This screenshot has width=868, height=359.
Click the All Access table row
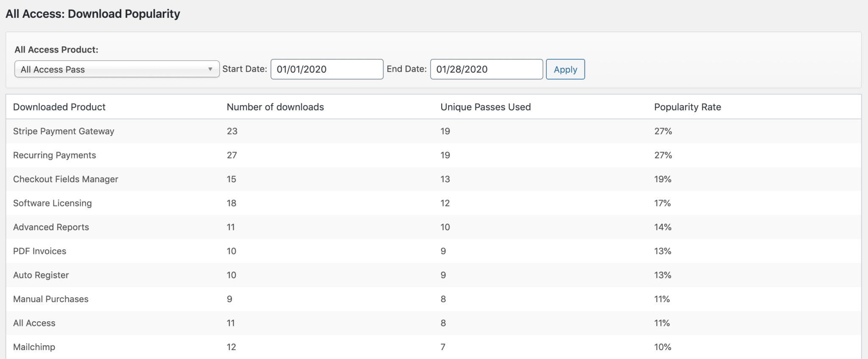click(34, 323)
